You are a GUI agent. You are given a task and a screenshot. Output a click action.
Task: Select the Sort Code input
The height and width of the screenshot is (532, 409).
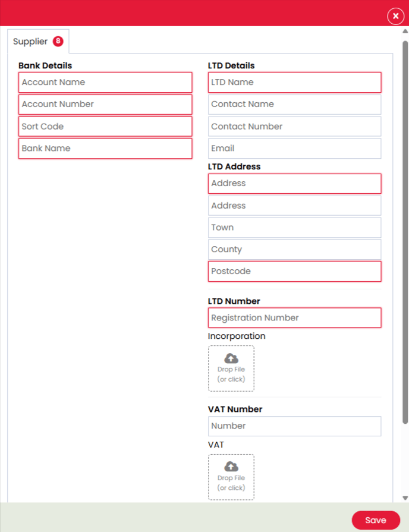pos(105,127)
